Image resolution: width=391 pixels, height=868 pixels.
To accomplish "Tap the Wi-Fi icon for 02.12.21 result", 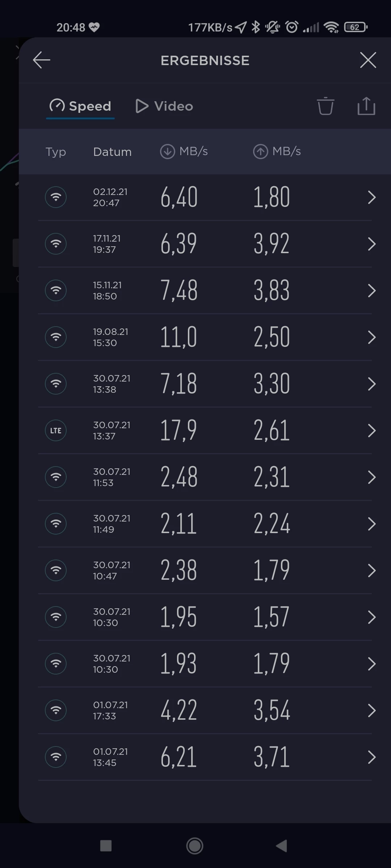I will 56,197.
